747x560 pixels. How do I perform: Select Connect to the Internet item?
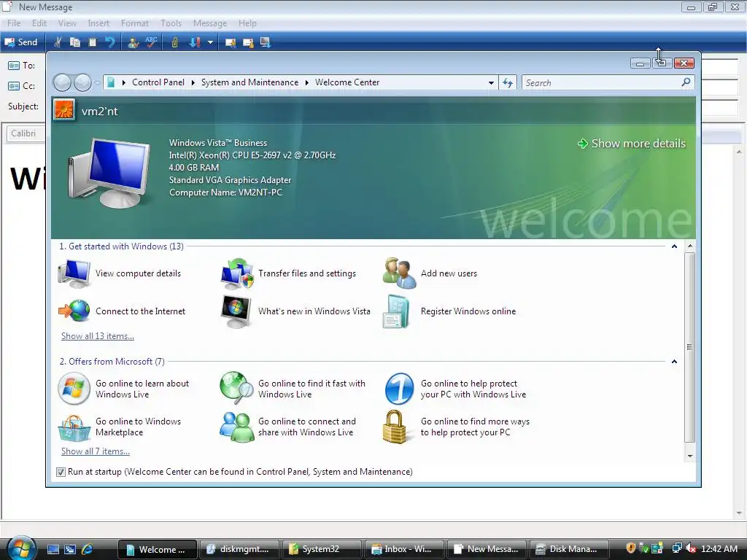pyautogui.click(x=122, y=311)
